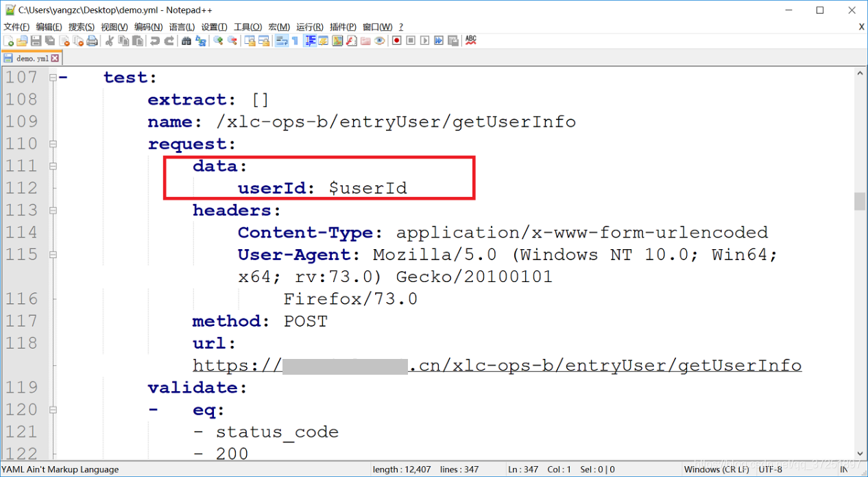Image resolution: width=868 pixels, height=477 pixels.
Task: Click the 'userId: $userId' line in editor
Action: click(x=322, y=188)
